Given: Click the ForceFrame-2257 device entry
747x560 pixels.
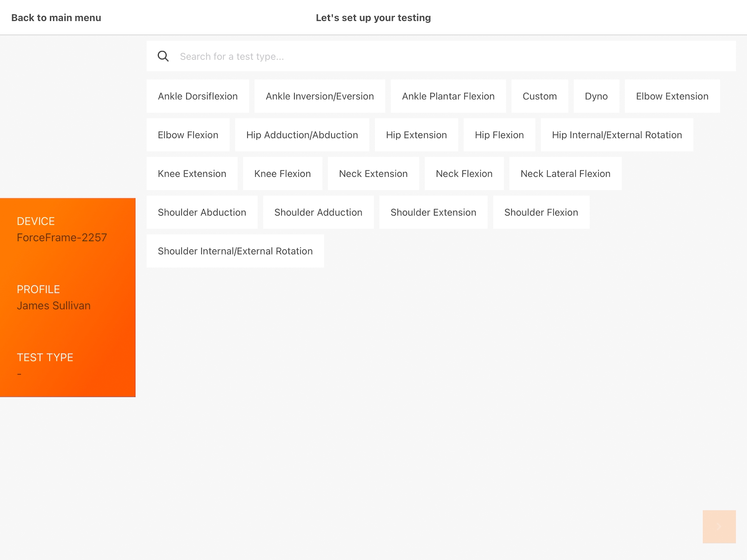Looking at the screenshot, I should pos(62,238).
